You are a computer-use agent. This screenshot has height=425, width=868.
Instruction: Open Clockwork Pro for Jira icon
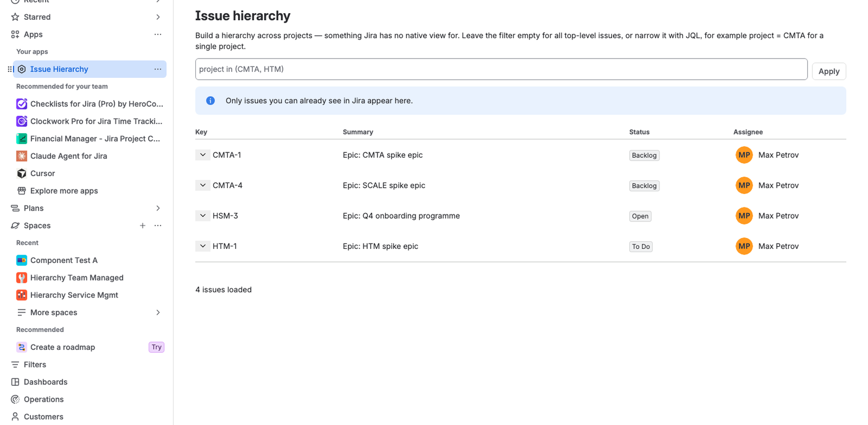click(x=22, y=121)
